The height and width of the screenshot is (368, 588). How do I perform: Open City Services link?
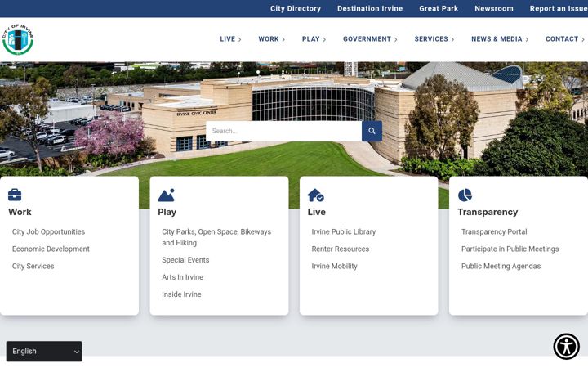pyautogui.click(x=33, y=267)
